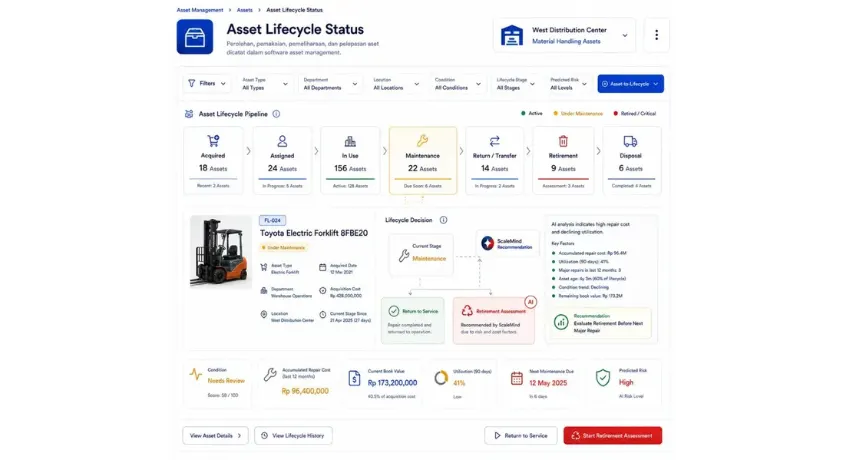The height and width of the screenshot is (460, 847).
Task: Click the asset box logo icon
Action: (194, 37)
